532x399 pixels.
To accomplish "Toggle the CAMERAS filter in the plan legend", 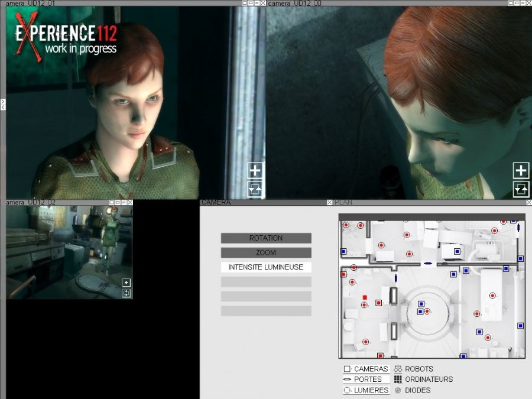I will click(365, 369).
